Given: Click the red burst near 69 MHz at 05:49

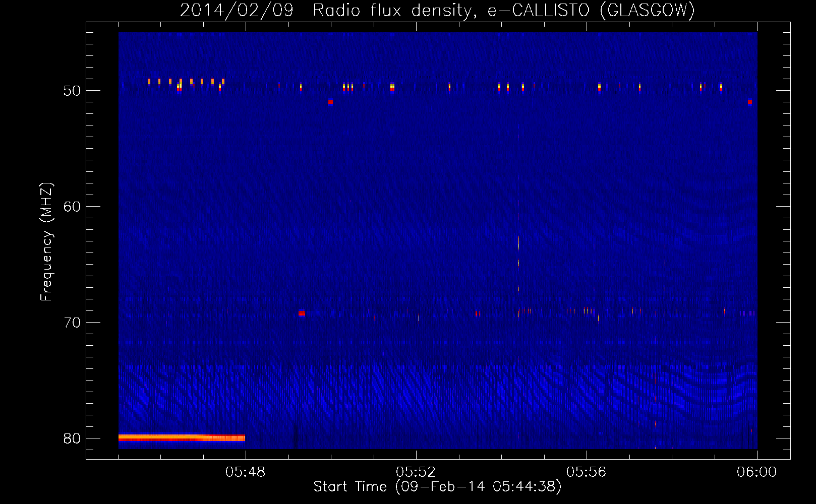Looking at the screenshot, I should (x=302, y=313).
